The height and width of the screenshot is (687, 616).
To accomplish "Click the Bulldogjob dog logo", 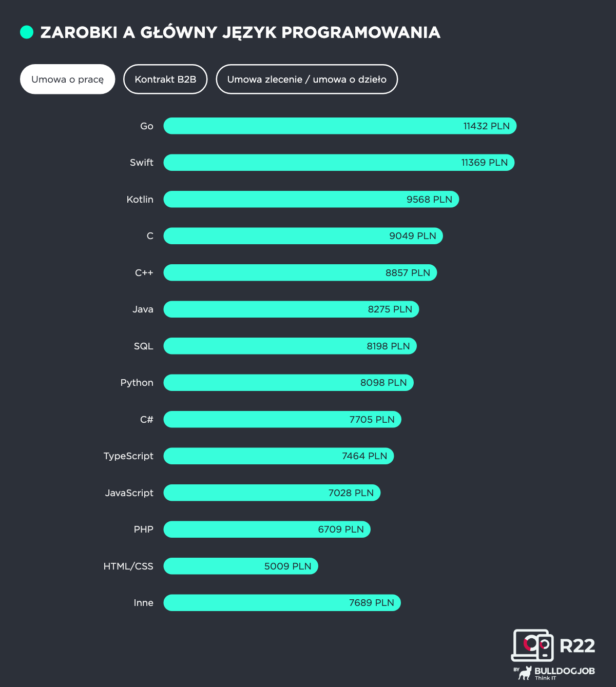I will [525, 673].
